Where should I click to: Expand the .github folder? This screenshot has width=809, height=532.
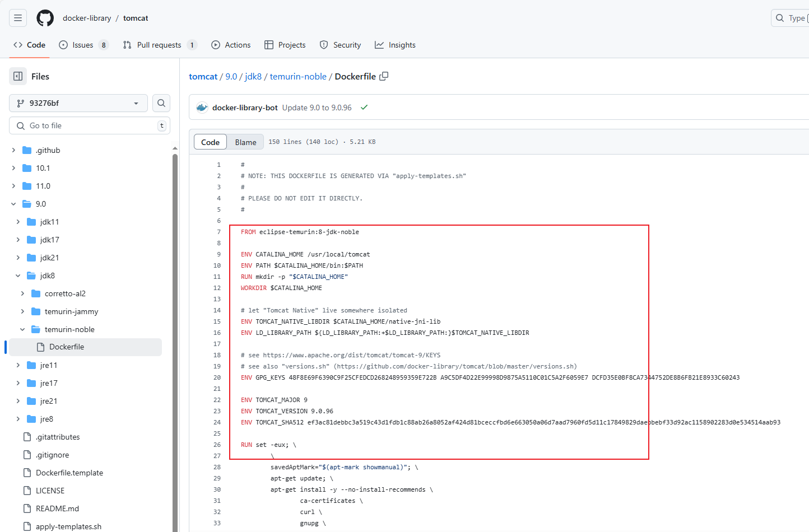pos(13,150)
